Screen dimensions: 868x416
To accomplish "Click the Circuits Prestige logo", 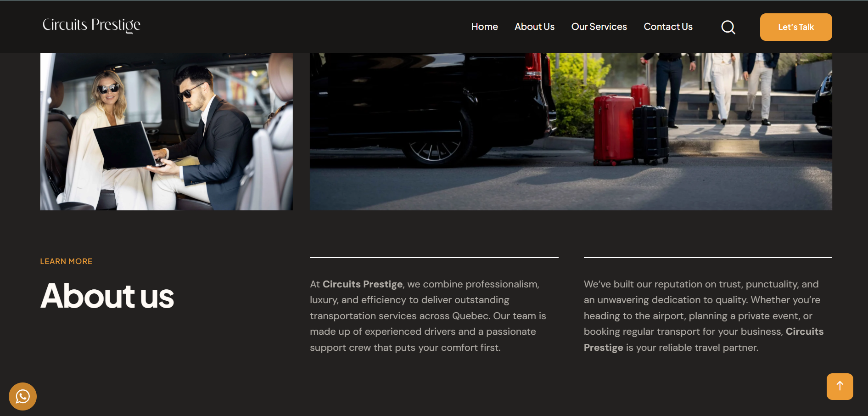I will [x=91, y=25].
